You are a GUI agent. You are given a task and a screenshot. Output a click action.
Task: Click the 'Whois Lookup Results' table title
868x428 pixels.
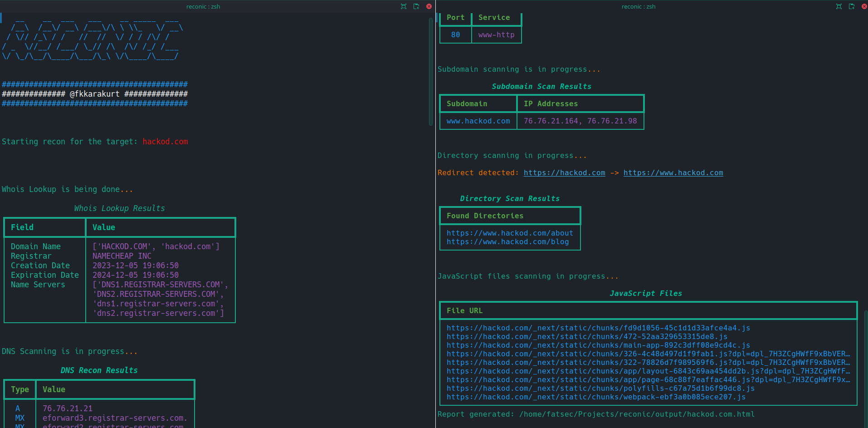[x=120, y=208]
